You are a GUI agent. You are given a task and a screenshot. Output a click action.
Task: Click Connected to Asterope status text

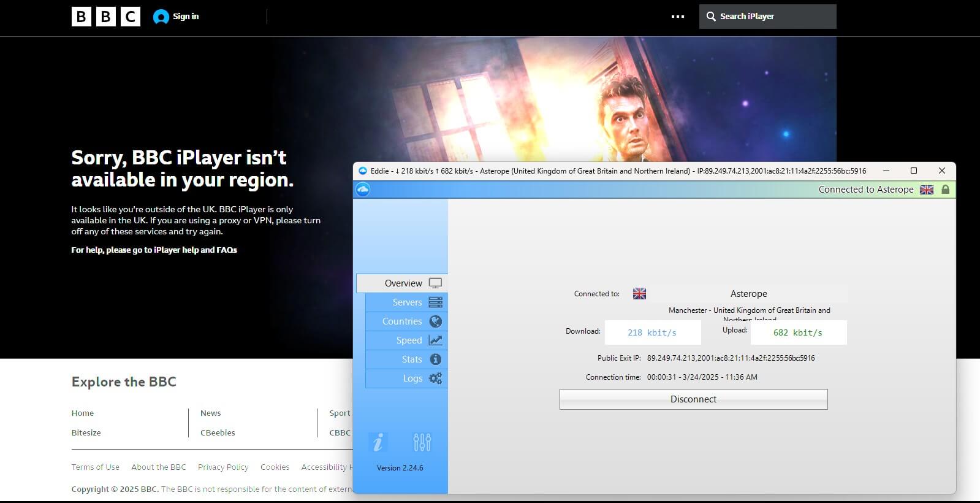[866, 190]
